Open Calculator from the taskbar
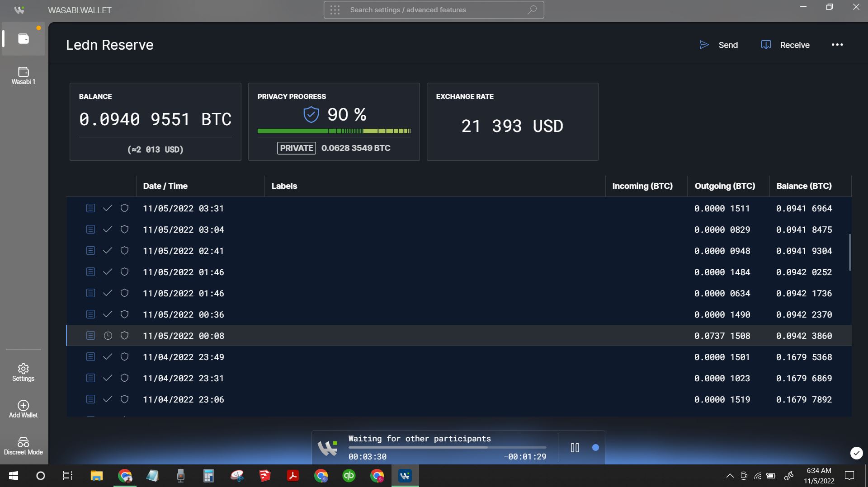Viewport: 868px width, 487px height. [x=208, y=476]
